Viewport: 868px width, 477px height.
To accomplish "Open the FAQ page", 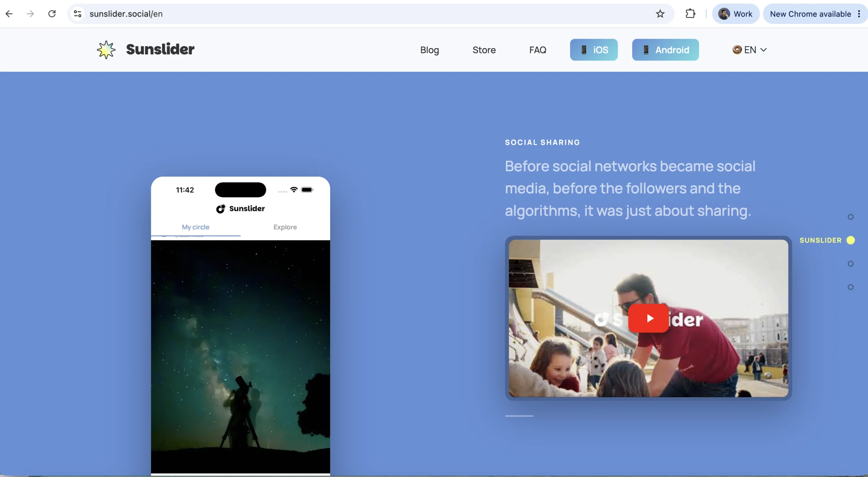I will pyautogui.click(x=538, y=50).
